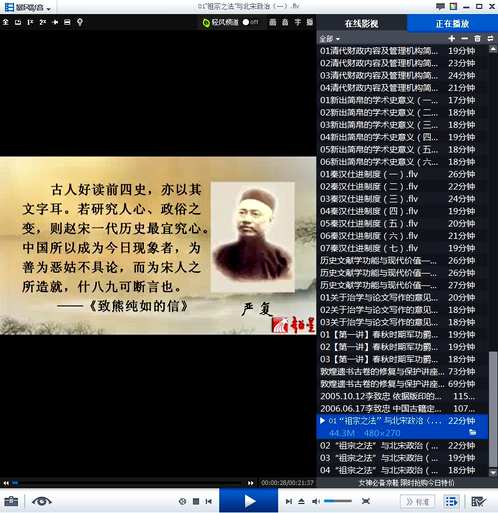Select 02 "祖宗之法"与北宋政治 item
This screenshot has width=498, height=513.
click(x=402, y=446)
